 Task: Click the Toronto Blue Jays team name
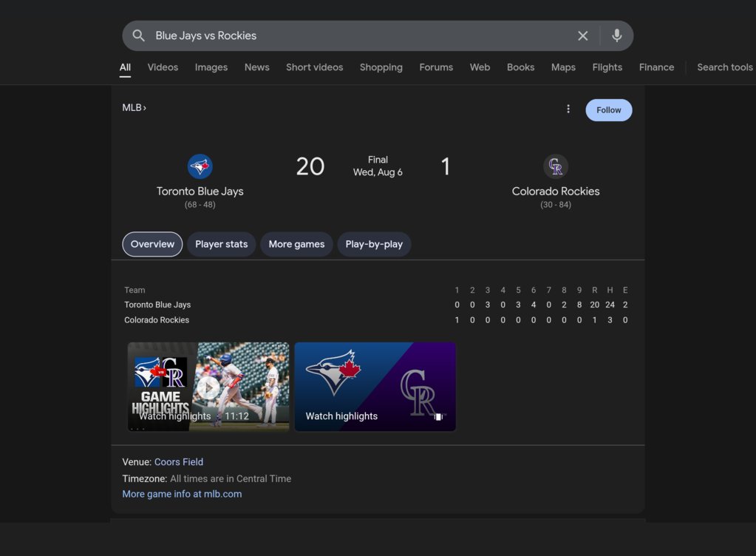pos(200,191)
